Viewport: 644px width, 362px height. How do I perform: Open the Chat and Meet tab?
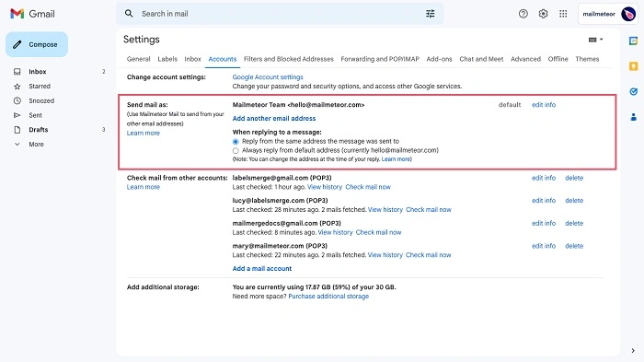tap(481, 59)
